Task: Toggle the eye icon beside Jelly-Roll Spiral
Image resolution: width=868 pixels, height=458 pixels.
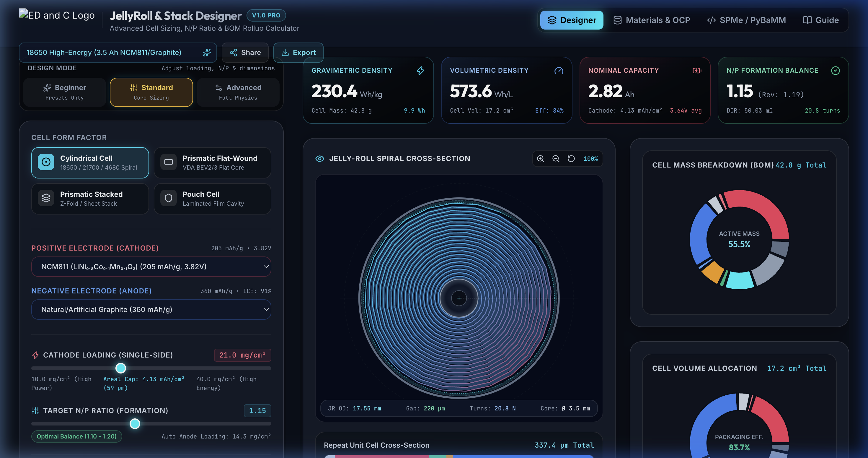Action: (x=319, y=158)
